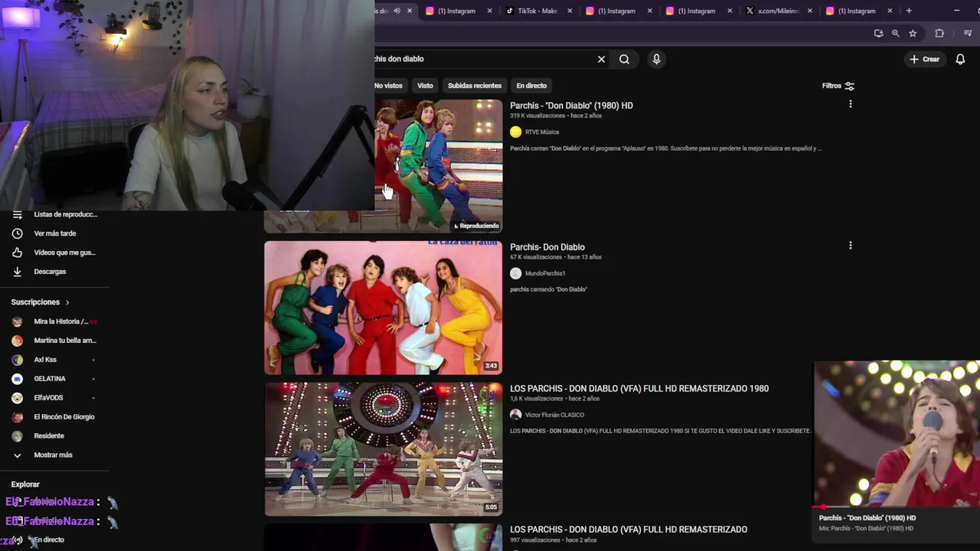Open video title Parchís - "Don Diablo" (1980) HD
This screenshot has height=551, width=980.
(571, 106)
